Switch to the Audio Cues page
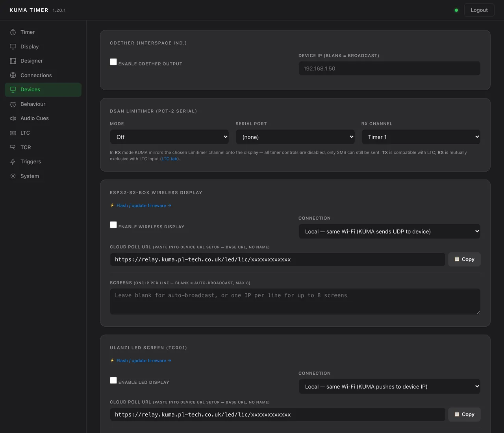 point(43,118)
